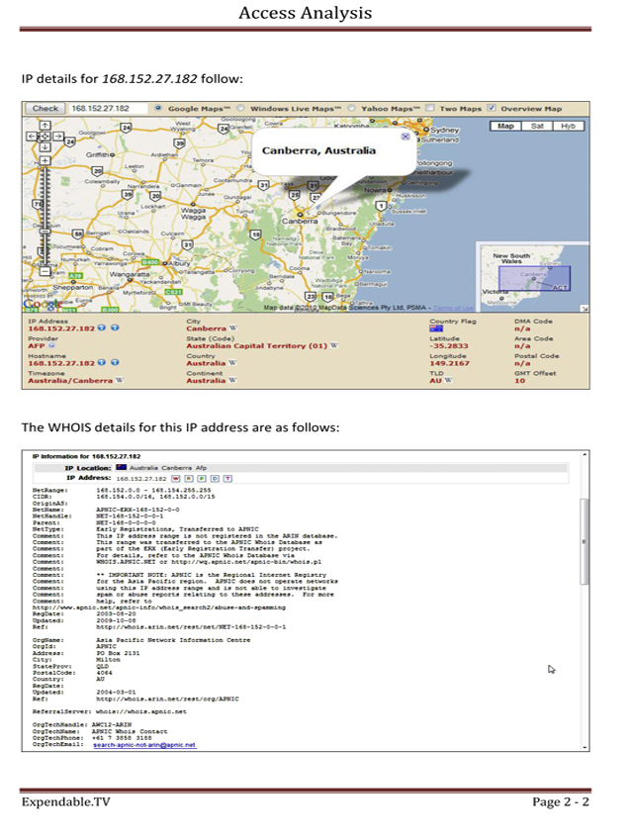Click the Sydney label on the map

[x=444, y=130]
